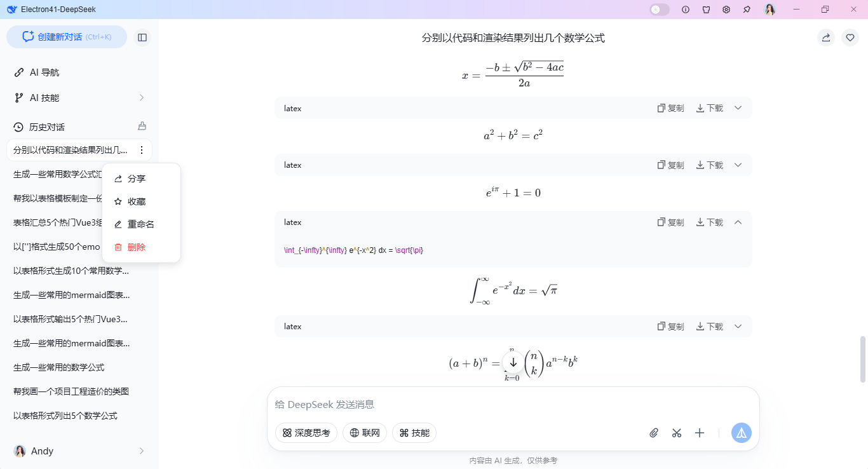The height and width of the screenshot is (469, 868).
Task: Pin the window with the pin icon
Action: [747, 10]
